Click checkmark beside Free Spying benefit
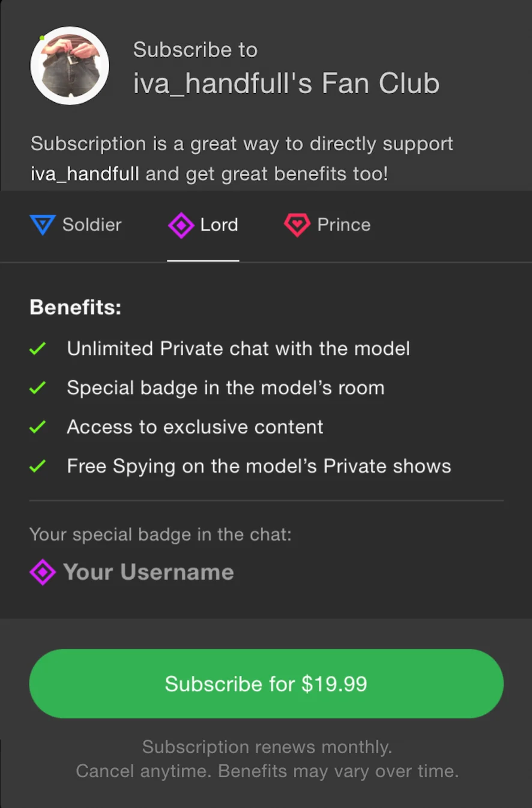The height and width of the screenshot is (808, 532). coord(38,466)
